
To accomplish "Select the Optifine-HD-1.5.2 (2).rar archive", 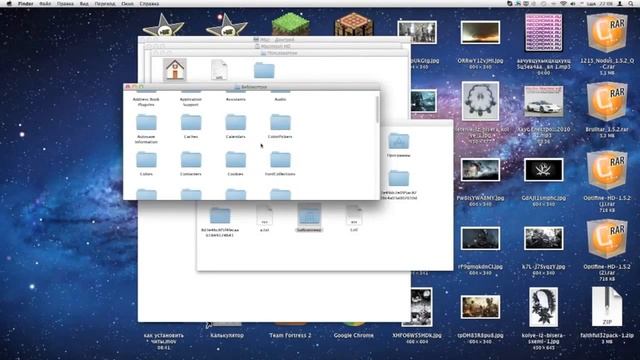I will tap(607, 238).
